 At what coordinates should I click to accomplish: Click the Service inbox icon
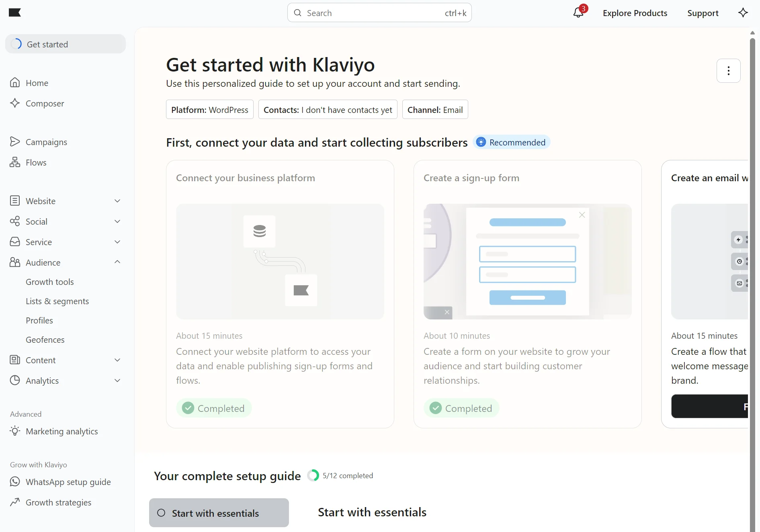click(x=15, y=241)
